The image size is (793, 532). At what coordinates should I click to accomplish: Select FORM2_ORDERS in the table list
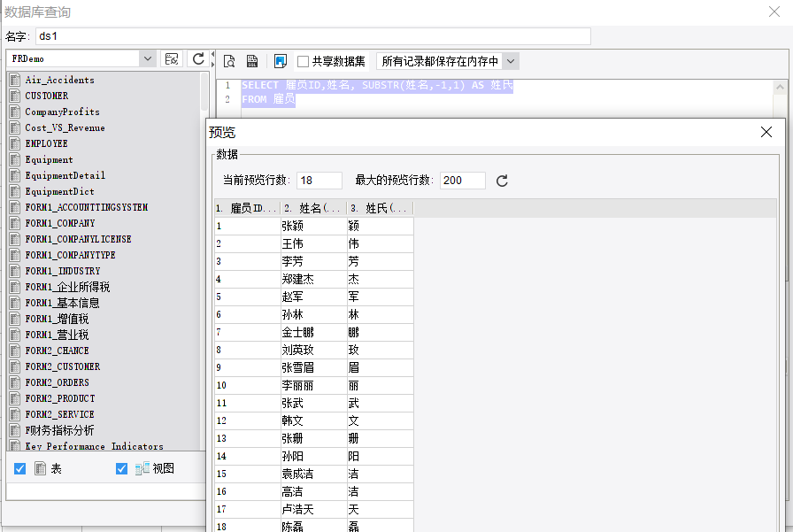click(x=57, y=382)
